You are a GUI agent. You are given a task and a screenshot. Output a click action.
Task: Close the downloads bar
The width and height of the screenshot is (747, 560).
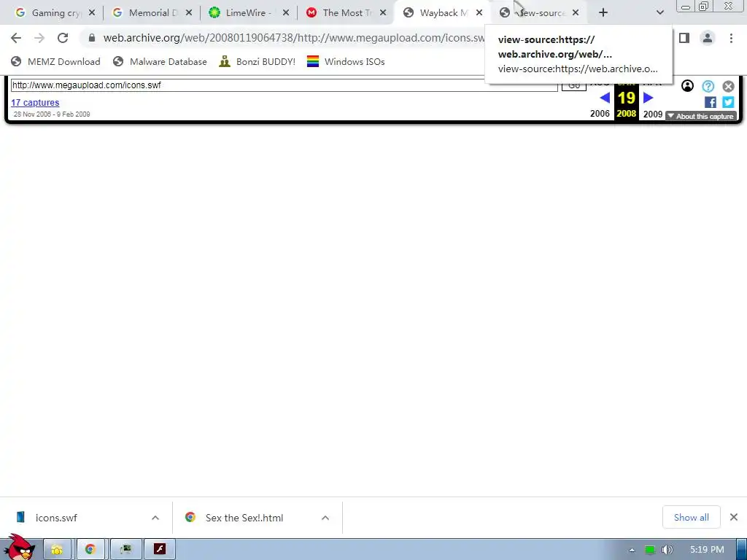coord(734,517)
